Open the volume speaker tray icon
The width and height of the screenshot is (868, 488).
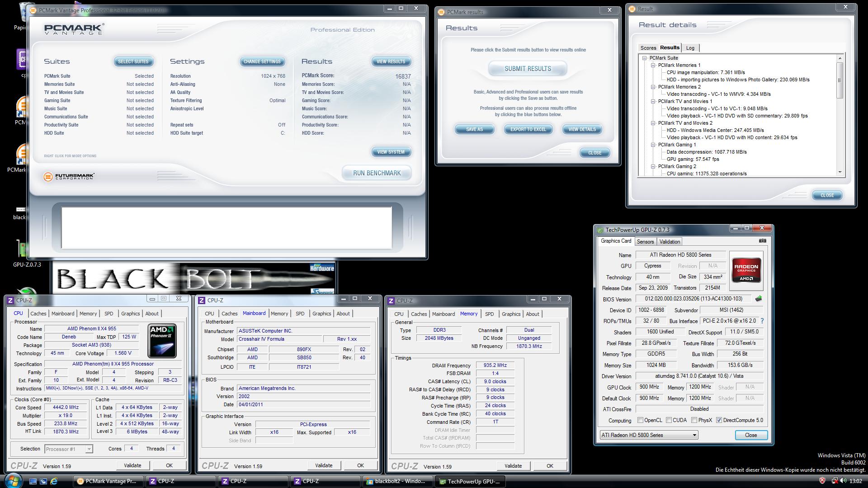(x=843, y=481)
